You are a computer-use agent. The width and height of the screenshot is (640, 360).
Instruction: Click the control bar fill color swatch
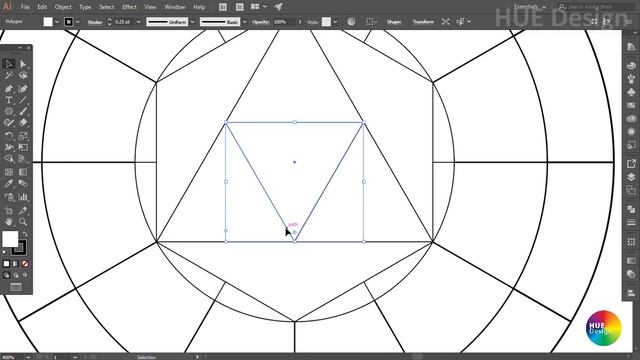(x=48, y=22)
